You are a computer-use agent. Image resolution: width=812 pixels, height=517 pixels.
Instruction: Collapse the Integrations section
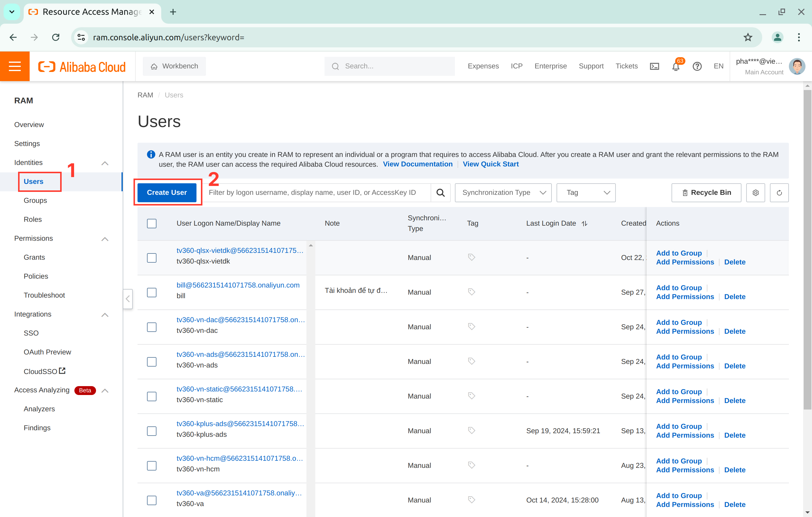[x=105, y=314]
